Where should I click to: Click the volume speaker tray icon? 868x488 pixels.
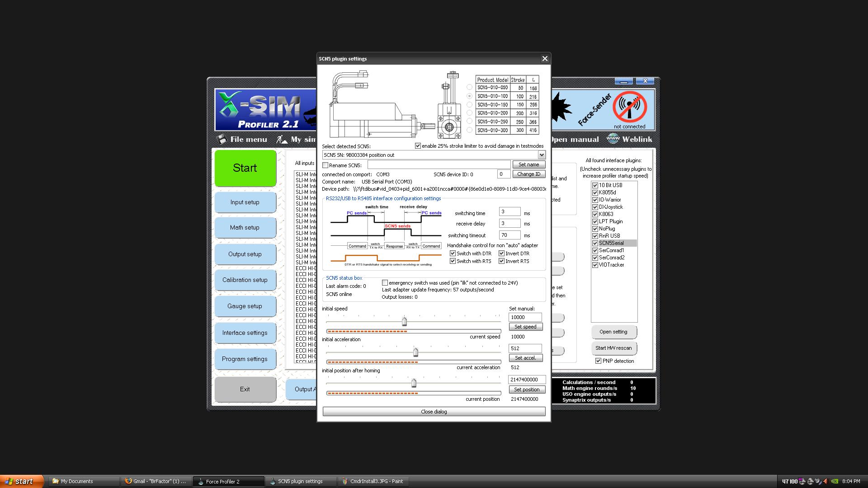pos(826,481)
